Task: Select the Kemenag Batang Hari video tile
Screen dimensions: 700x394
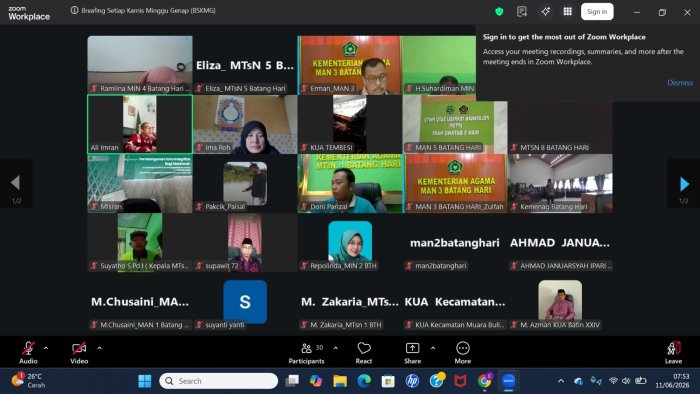Action: (560, 183)
